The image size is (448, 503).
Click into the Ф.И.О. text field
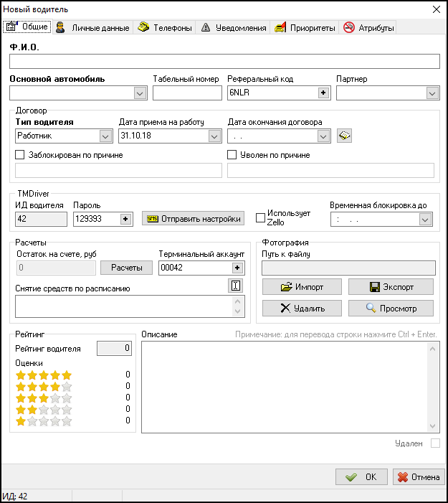click(x=224, y=62)
